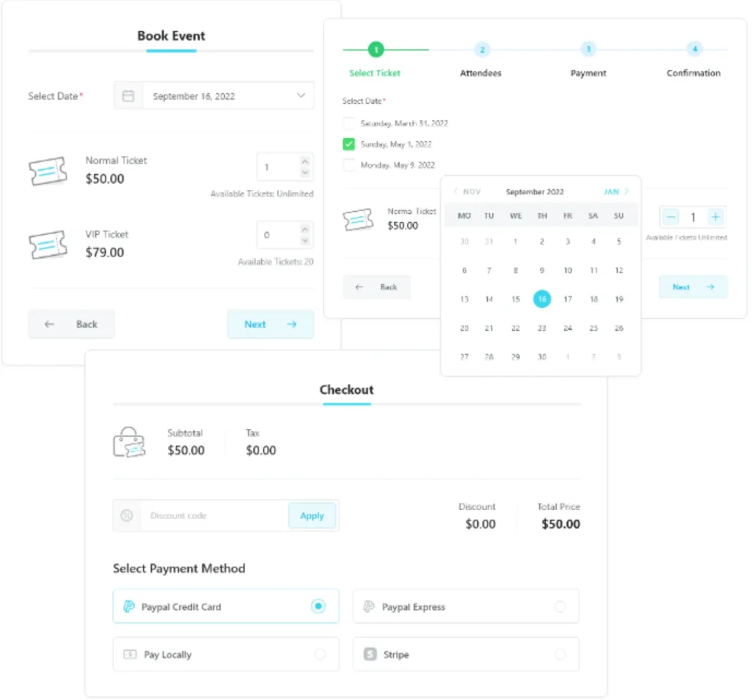Viewport: 751px width, 700px height.
Task: Uncheck Sunday, May 1, 2022
Action: point(348,144)
